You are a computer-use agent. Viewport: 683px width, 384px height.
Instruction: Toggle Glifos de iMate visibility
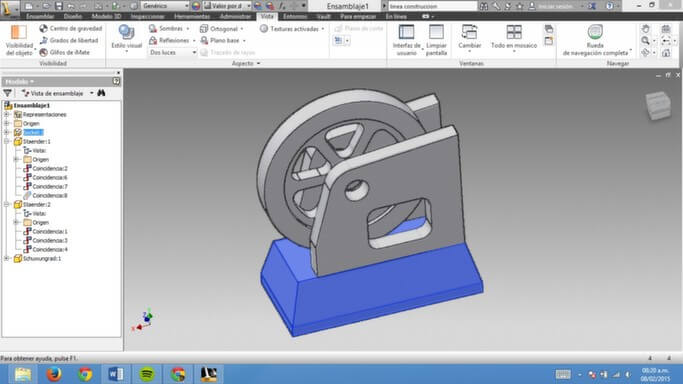pyautogui.click(x=64, y=52)
